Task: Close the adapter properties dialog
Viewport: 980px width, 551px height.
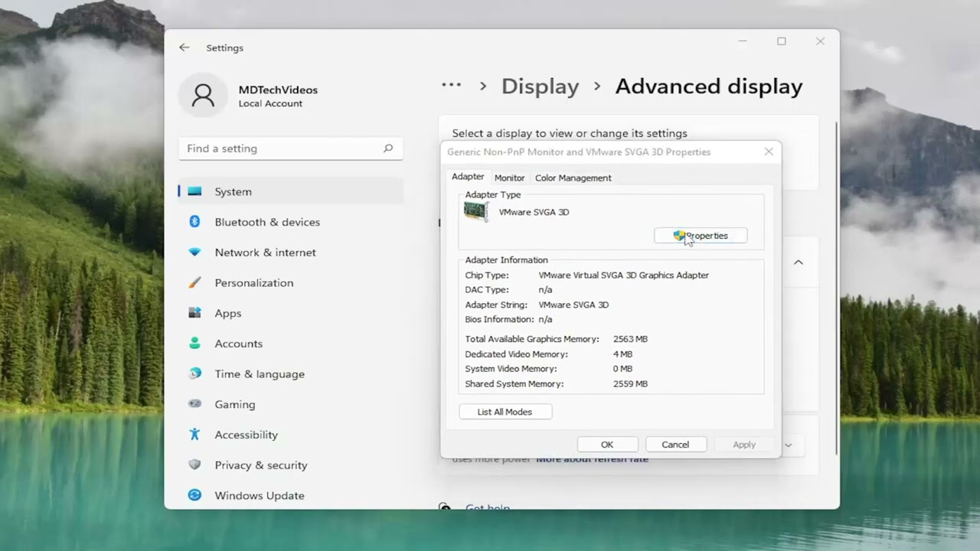Action: tap(769, 152)
